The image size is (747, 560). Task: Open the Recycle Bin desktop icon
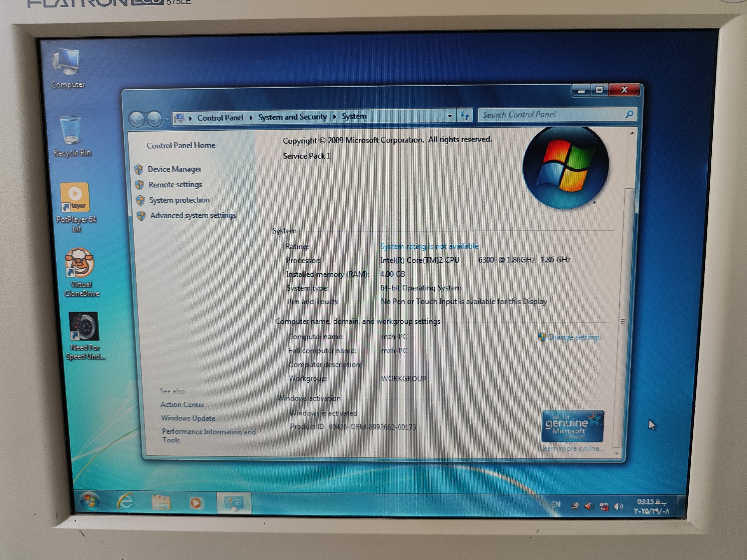(71, 136)
